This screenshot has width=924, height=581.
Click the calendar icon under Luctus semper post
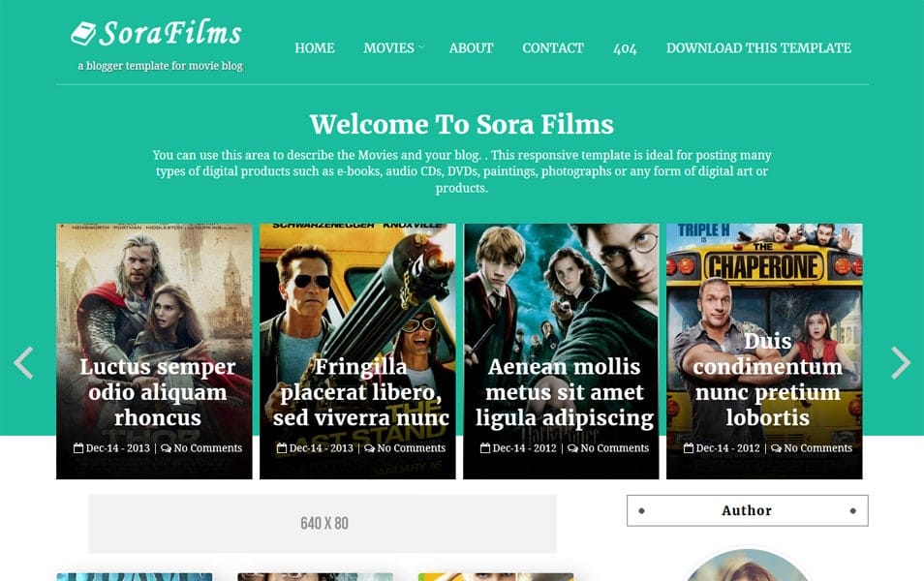(x=79, y=447)
